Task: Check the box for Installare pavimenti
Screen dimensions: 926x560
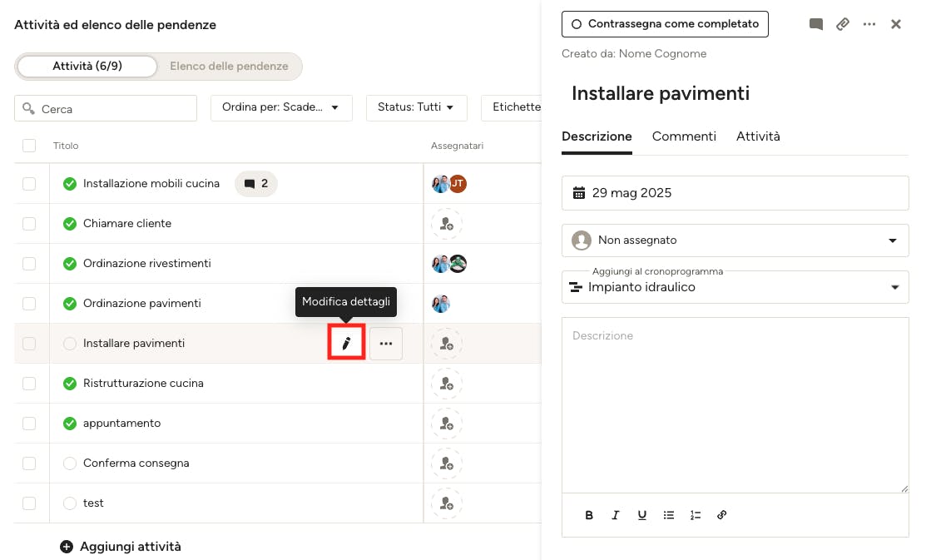Action: pos(29,343)
